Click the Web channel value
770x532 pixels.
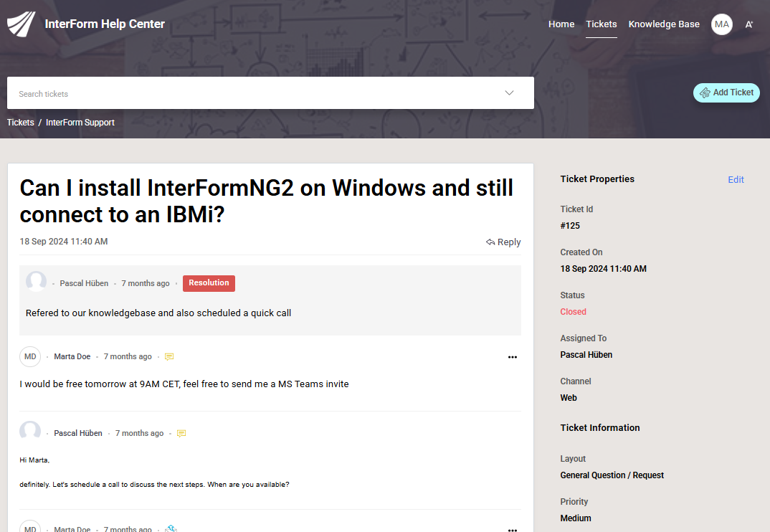click(x=569, y=398)
